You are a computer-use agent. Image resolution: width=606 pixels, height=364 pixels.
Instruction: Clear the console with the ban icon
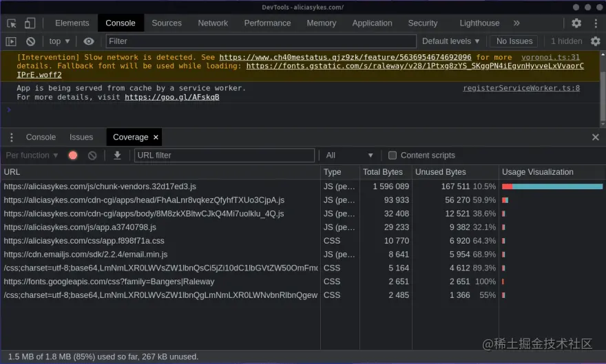(30, 41)
